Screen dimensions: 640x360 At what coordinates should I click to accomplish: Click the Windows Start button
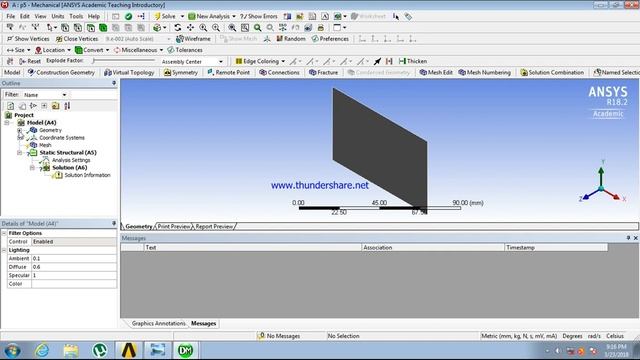click(12, 351)
